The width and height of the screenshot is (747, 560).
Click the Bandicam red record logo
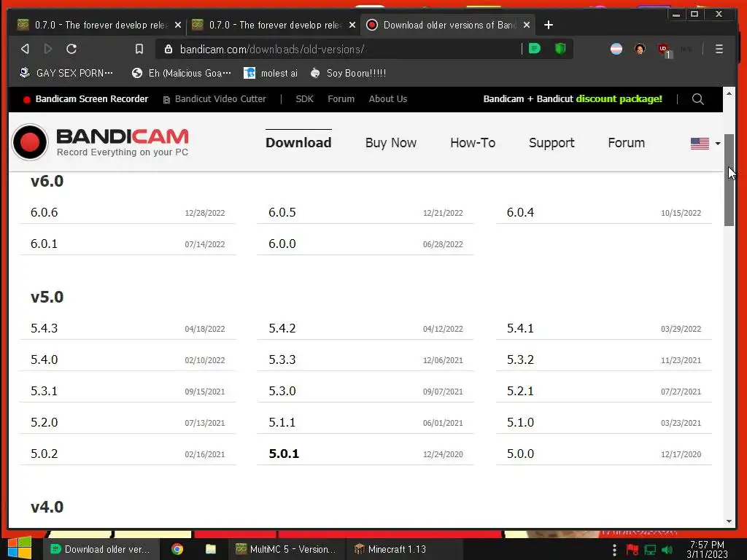(30, 142)
